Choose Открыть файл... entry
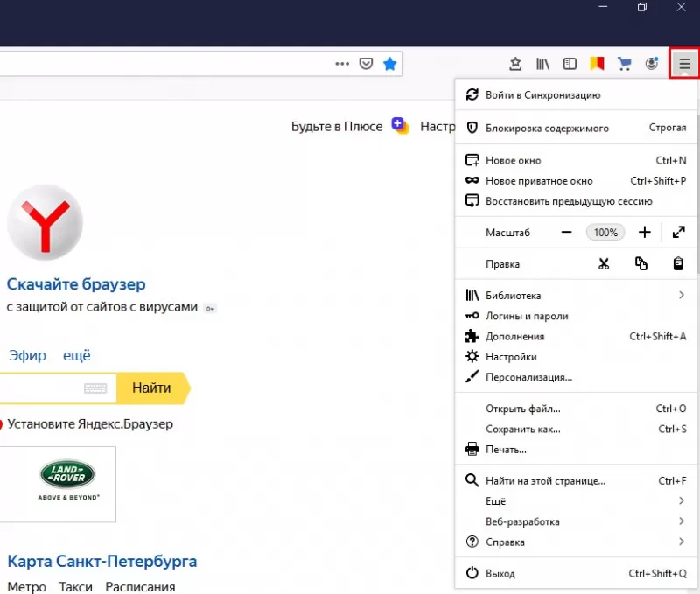700x594 pixels. pos(575,409)
